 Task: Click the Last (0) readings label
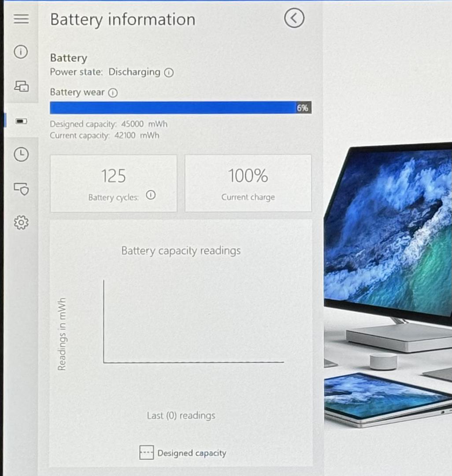[x=181, y=416]
